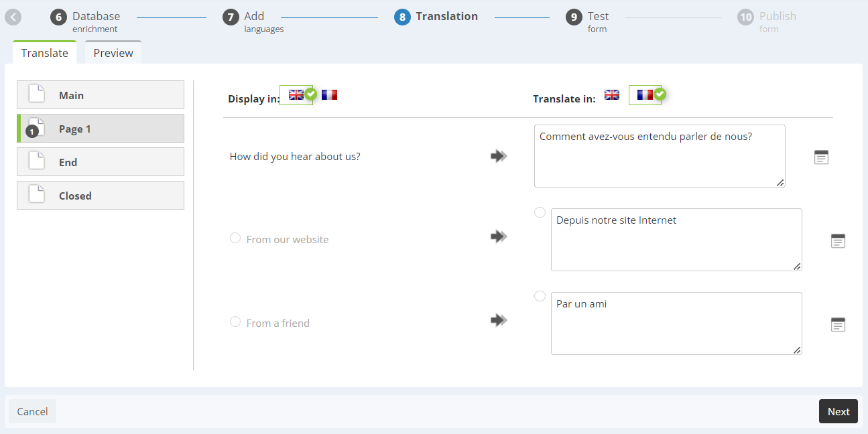This screenshot has width=868, height=434.
Task: Select French flag under Translate in
Action: click(645, 95)
